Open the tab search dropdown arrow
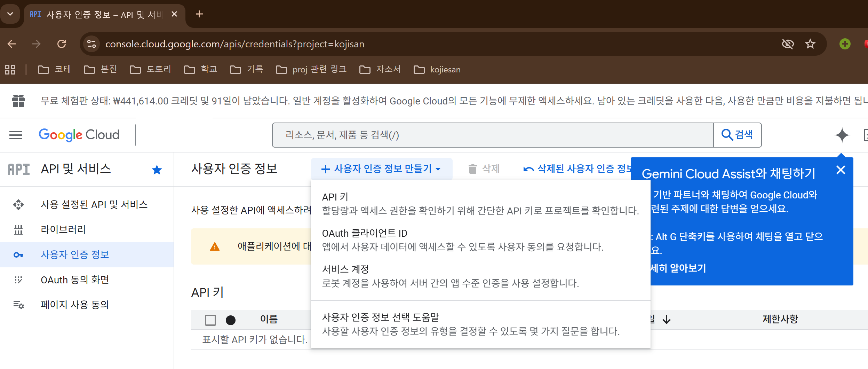 pyautogui.click(x=10, y=14)
